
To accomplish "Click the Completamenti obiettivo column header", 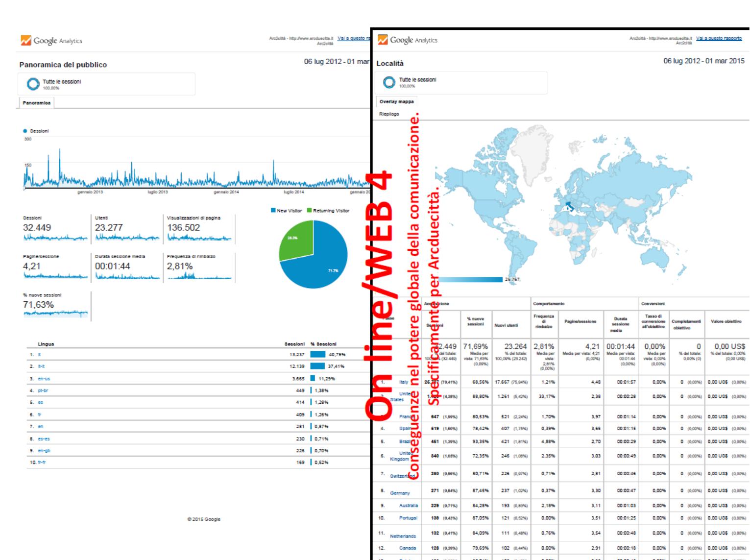I will click(x=686, y=324).
